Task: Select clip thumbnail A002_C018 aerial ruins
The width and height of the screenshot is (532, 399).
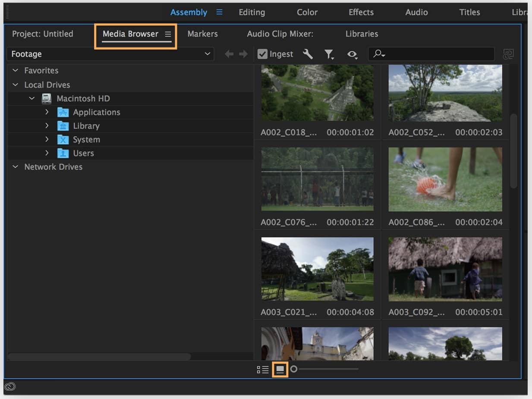Action: (x=317, y=93)
